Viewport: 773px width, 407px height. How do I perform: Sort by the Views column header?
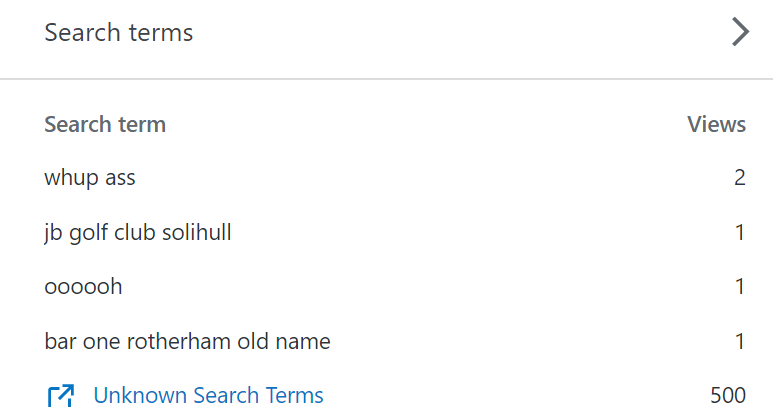click(x=716, y=125)
